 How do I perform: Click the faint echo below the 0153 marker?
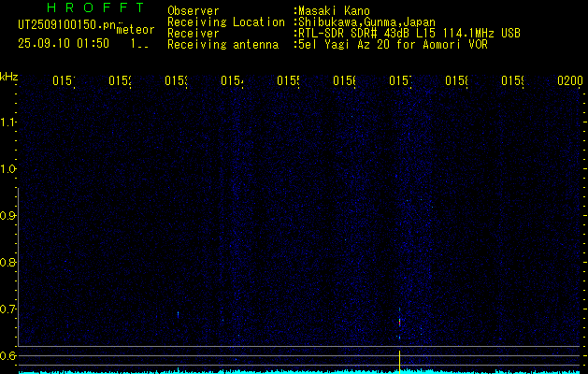click(x=179, y=314)
